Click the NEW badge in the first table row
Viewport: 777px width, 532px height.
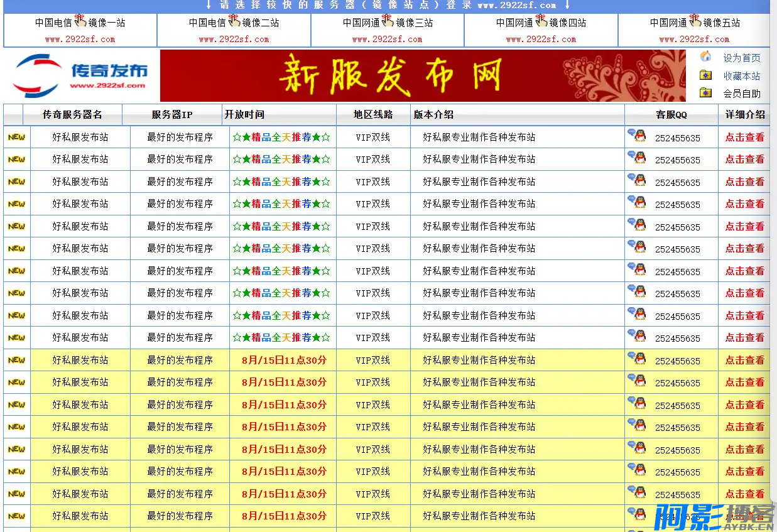click(16, 137)
